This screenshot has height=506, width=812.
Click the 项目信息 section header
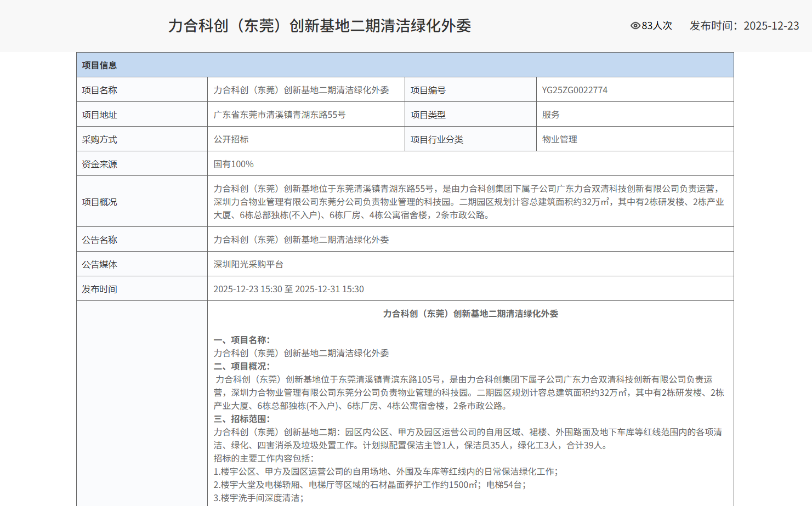pyautogui.click(x=99, y=65)
